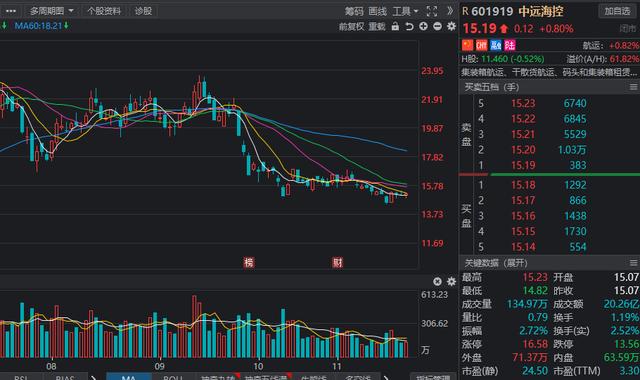
Task: Click the red 财 event marker
Action: coord(338,262)
